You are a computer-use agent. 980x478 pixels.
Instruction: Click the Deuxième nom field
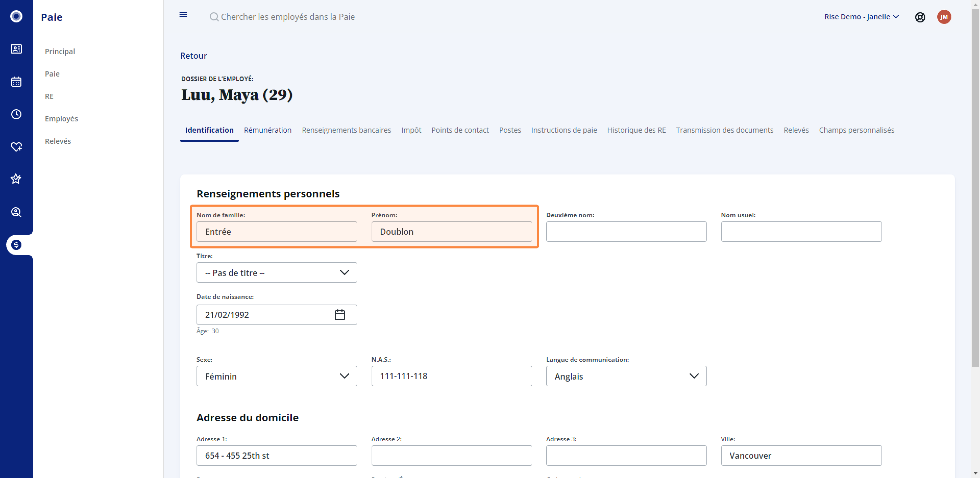point(626,232)
